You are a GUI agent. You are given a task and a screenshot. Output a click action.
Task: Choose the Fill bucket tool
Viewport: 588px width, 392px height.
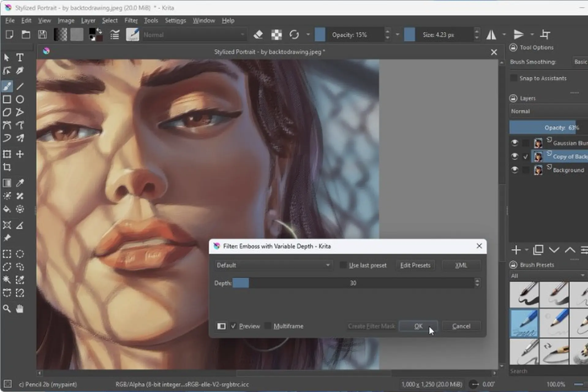(7, 209)
